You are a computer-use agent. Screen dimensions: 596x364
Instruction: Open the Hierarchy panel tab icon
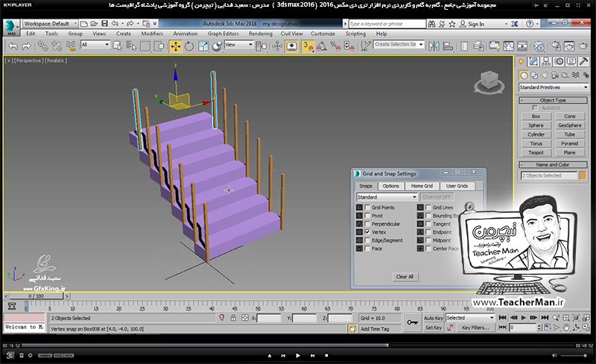tap(546, 62)
